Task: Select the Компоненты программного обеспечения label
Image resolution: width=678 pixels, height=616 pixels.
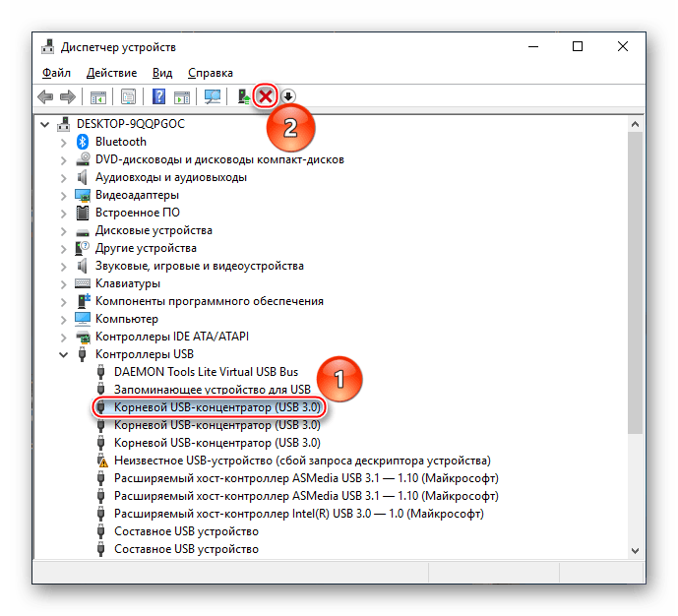Action: [x=210, y=301]
